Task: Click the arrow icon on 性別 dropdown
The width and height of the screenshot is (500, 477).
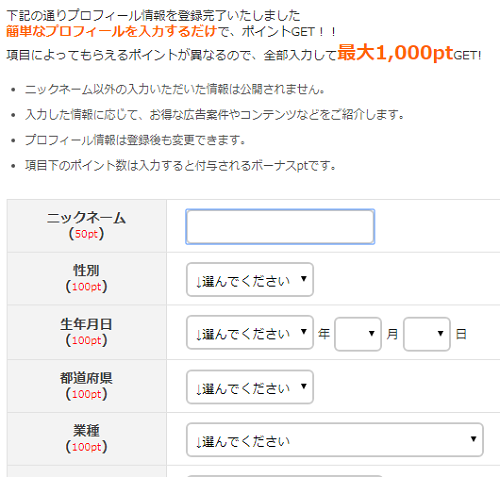Action: click(303, 279)
